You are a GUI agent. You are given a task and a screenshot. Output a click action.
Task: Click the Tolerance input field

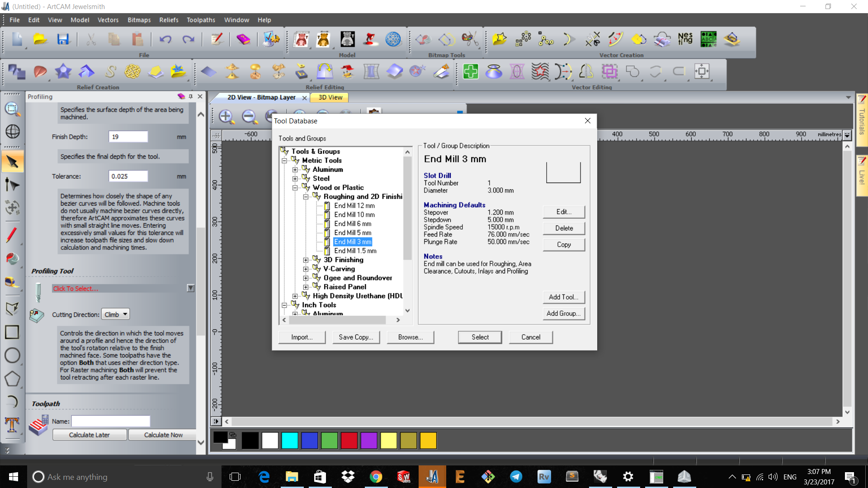128,176
